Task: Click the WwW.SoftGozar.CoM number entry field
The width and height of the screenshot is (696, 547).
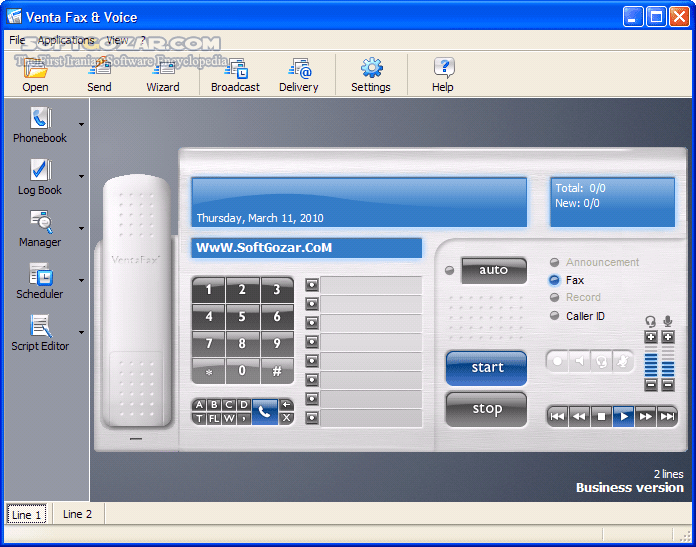Action: (x=307, y=248)
